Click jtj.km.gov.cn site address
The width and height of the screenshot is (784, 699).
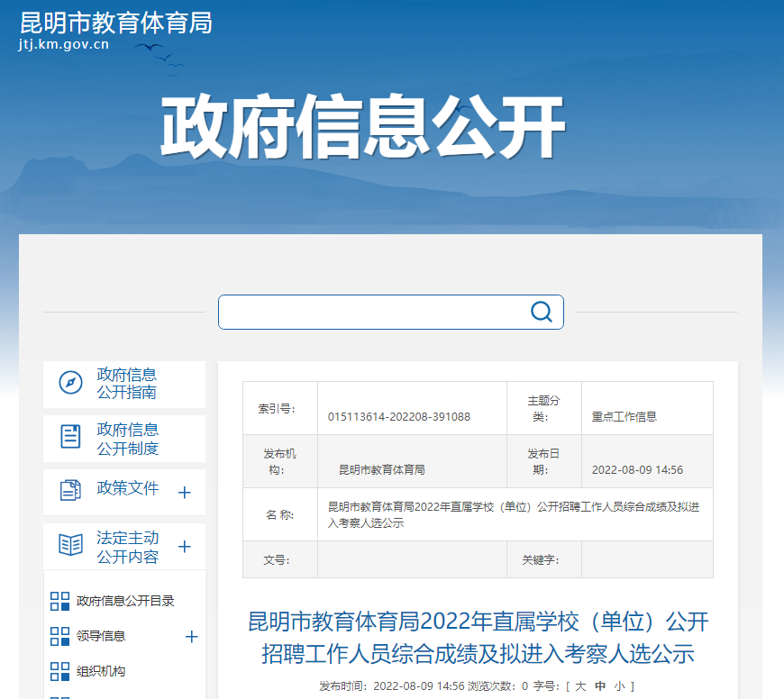(63, 44)
